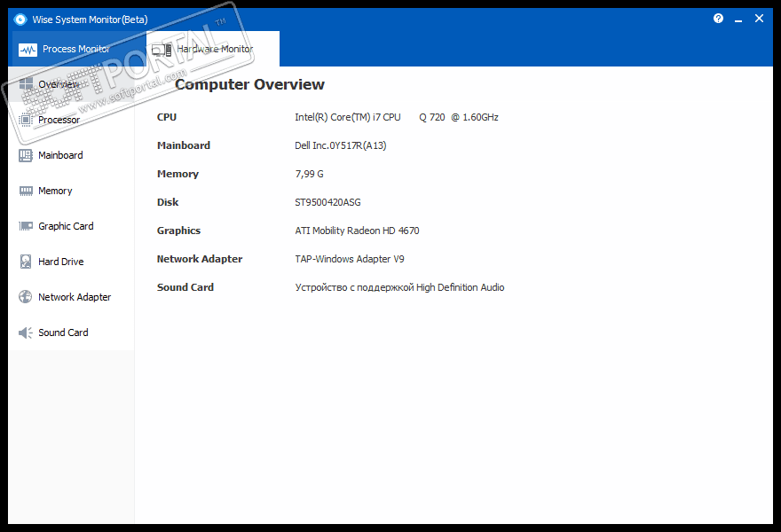Click the Process Monitor waveform icon
Screen dimensions: 781x532
(x=28, y=50)
